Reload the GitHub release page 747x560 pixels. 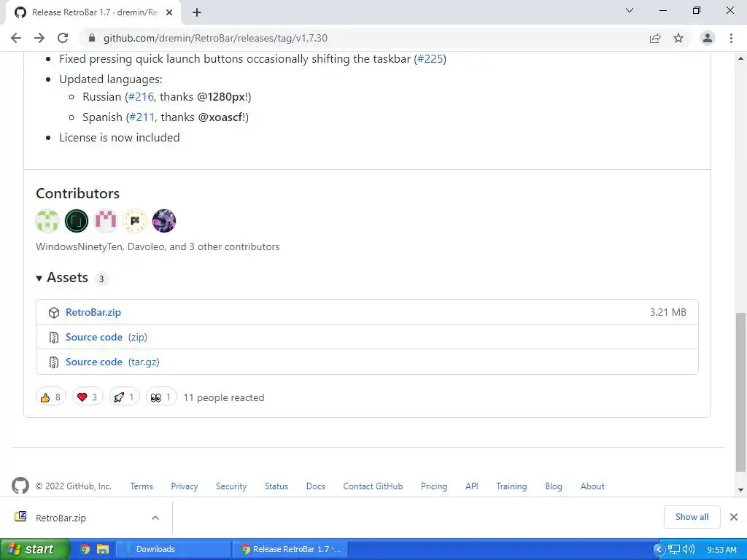63,38
